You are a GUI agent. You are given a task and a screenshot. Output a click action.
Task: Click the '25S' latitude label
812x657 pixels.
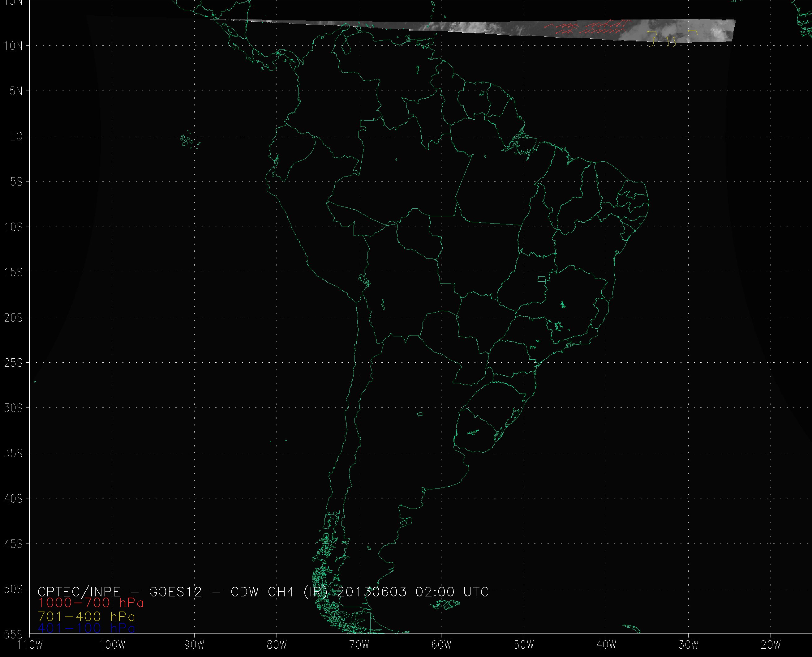point(13,363)
